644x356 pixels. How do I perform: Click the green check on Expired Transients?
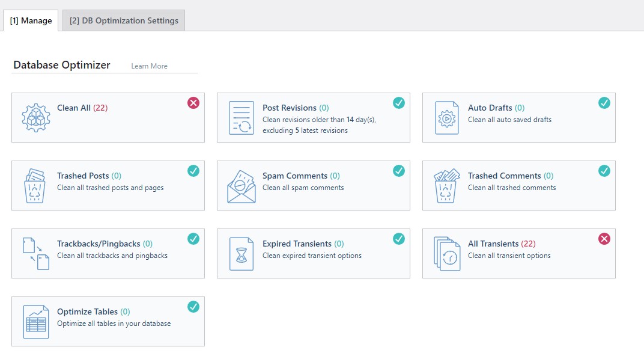click(399, 239)
